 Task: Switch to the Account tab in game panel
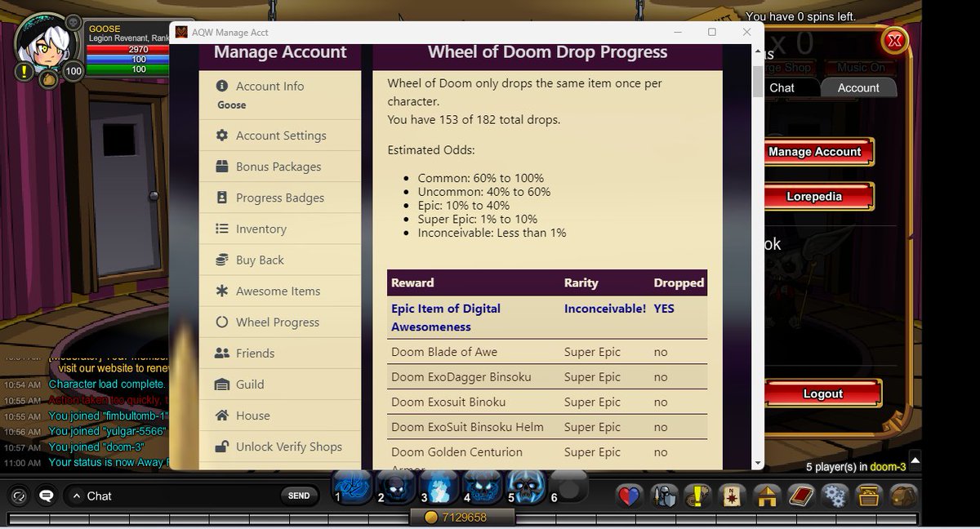[858, 87]
